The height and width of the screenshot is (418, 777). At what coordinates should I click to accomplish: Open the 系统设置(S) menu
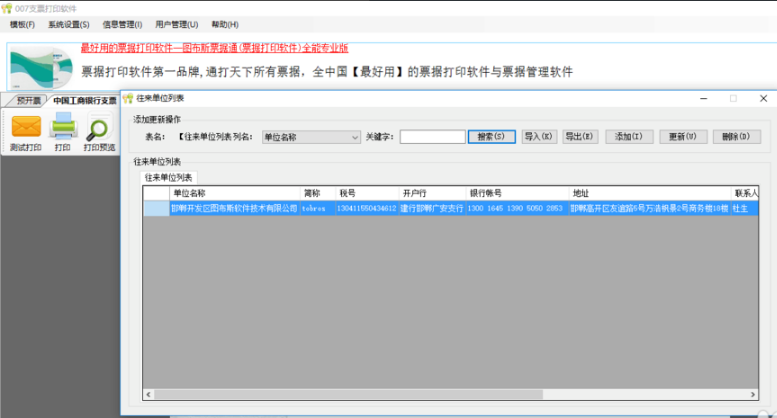[68, 24]
